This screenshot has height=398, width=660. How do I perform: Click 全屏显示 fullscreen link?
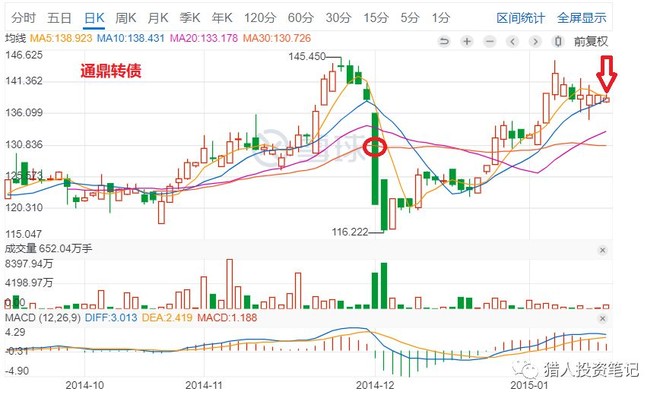tap(581, 18)
